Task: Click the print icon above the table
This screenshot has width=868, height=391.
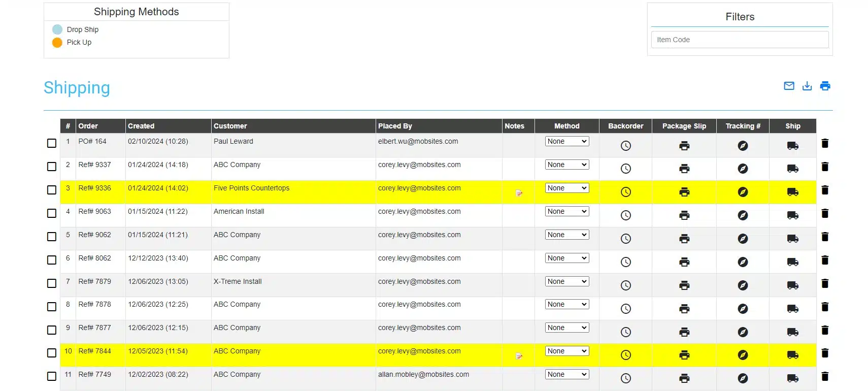Action: (x=825, y=86)
